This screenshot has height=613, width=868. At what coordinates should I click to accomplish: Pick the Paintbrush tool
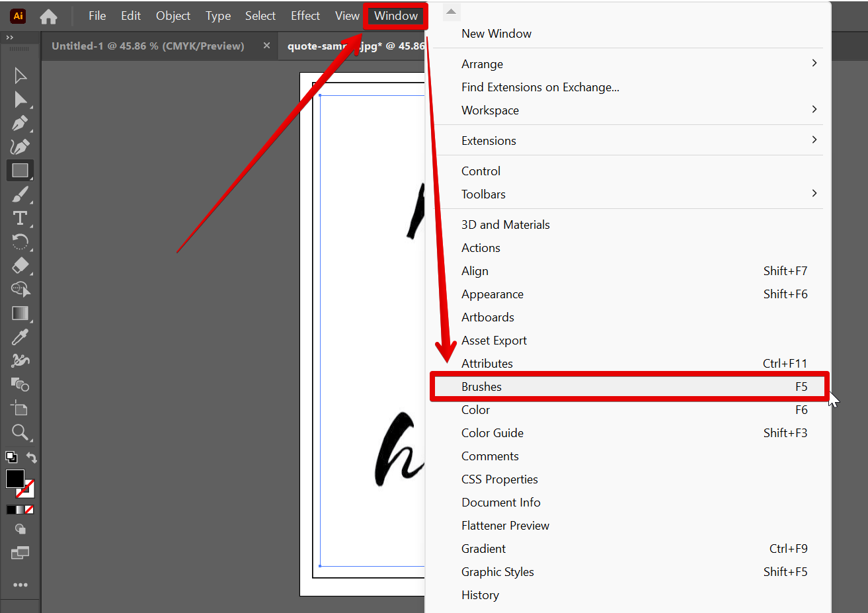pyautogui.click(x=20, y=194)
